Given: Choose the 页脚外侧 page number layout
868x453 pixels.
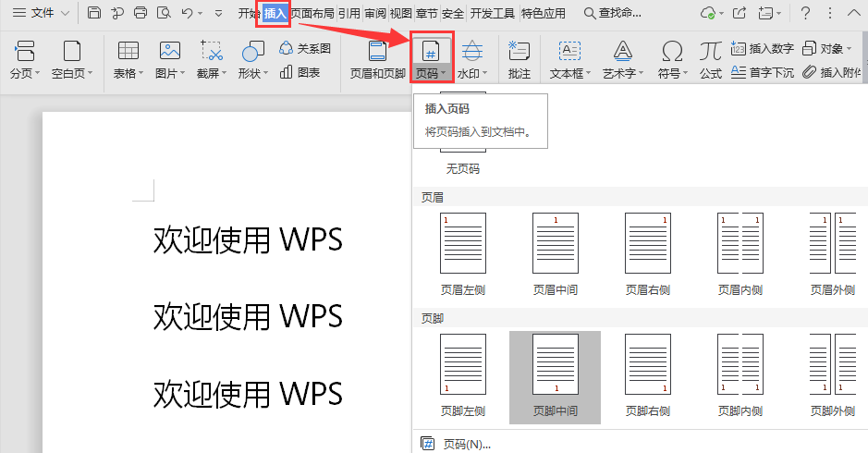Looking at the screenshot, I should pos(833,376).
